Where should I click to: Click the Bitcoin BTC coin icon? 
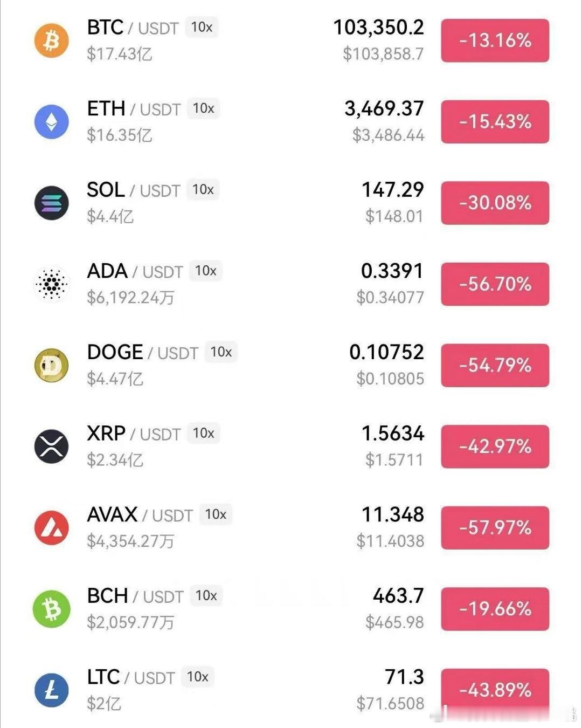52,40
